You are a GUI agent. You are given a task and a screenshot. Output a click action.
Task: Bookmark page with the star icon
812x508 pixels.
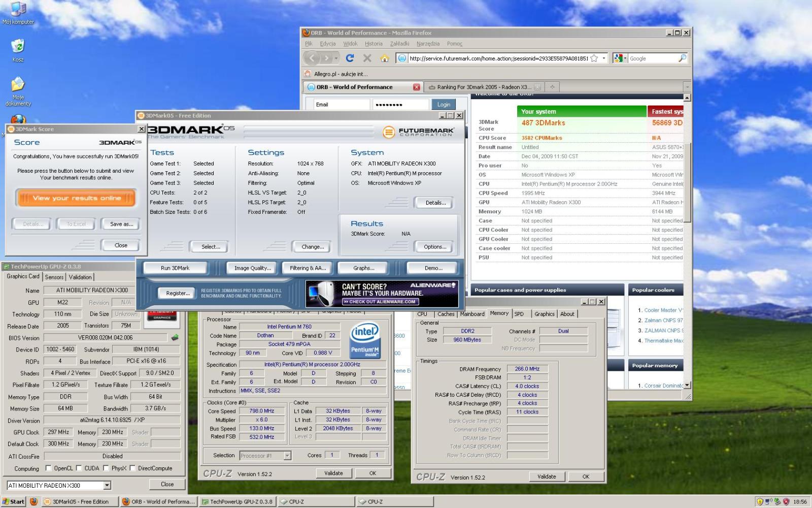point(594,58)
